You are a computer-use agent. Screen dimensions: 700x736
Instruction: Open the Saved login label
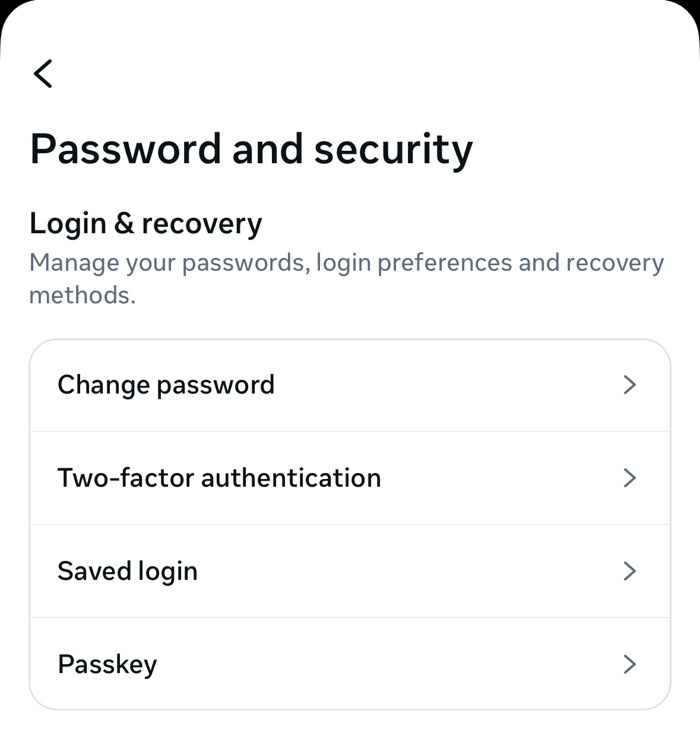(127, 571)
